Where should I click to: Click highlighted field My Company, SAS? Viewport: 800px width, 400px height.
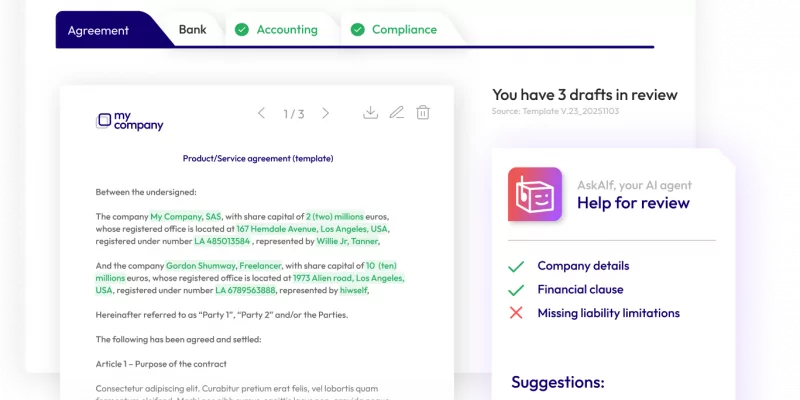click(x=186, y=216)
